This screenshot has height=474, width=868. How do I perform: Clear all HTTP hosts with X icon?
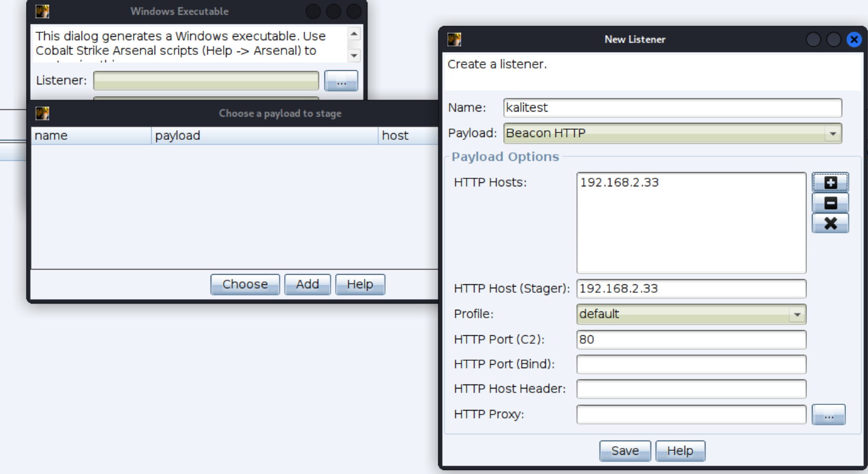pos(830,223)
